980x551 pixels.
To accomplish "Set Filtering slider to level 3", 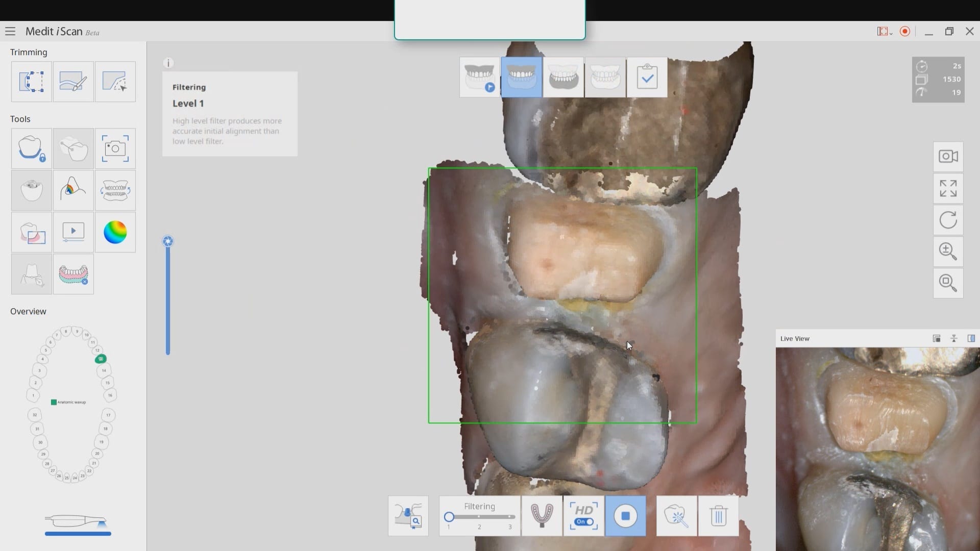I will click(510, 517).
